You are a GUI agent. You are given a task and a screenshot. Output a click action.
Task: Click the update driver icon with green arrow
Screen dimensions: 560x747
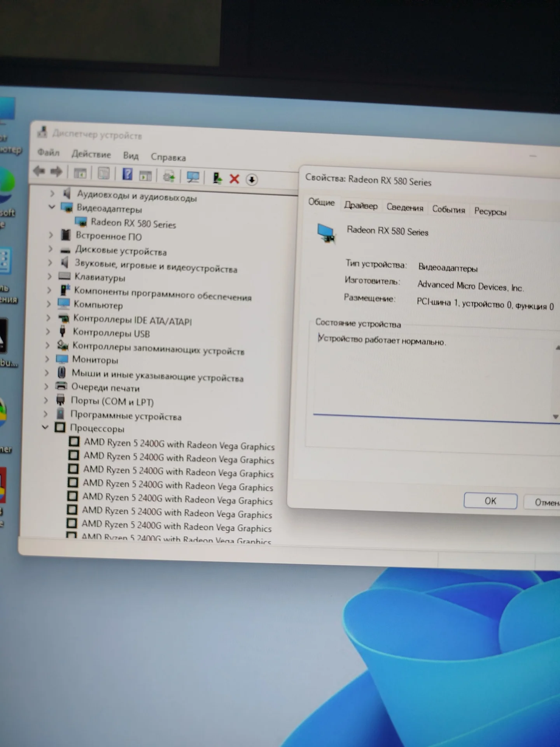click(x=217, y=178)
